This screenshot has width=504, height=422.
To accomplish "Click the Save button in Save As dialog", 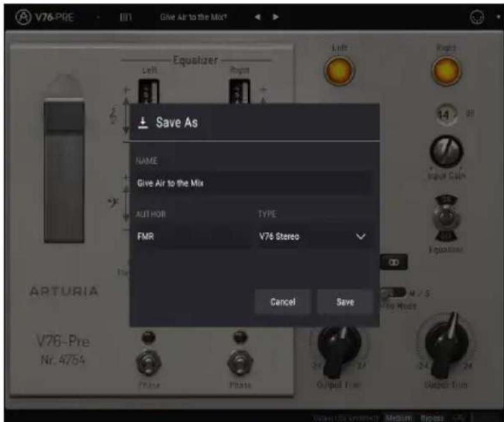I will pos(345,302).
